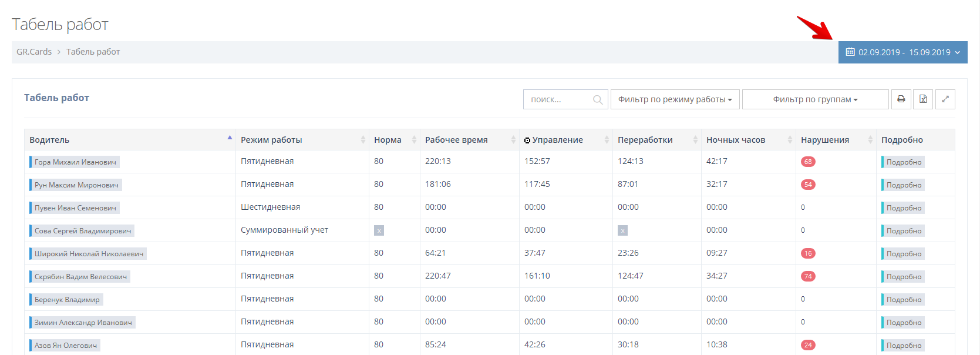This screenshot has width=980, height=355.
Task: Click the Табель работ breadcrumb item
Action: pos(93,52)
